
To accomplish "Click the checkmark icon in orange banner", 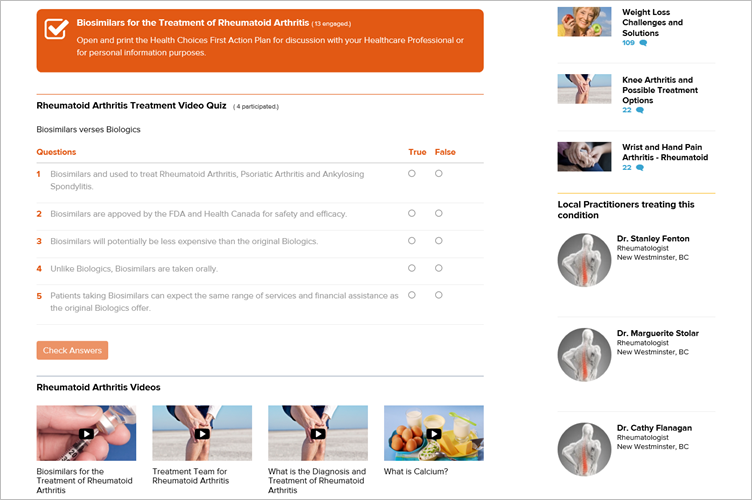I will [x=57, y=29].
